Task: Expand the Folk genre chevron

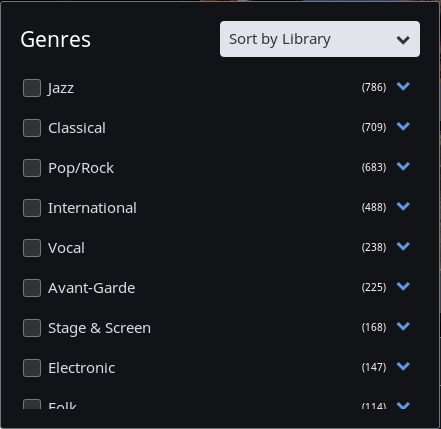Action: point(403,405)
